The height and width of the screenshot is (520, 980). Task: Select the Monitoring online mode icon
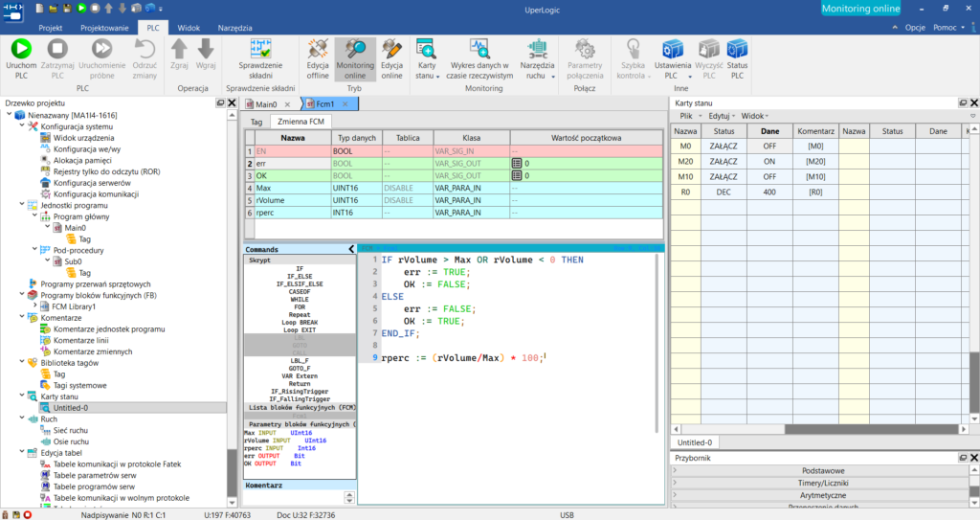[355, 49]
